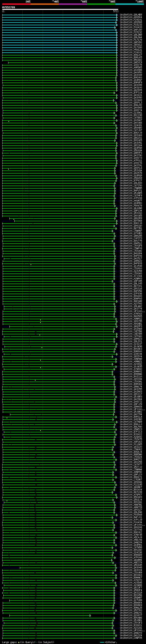Click the red ~20% identity legend segment
Image resolution: width=146 pixels, height=644 pixels.
click(x=16, y=4)
